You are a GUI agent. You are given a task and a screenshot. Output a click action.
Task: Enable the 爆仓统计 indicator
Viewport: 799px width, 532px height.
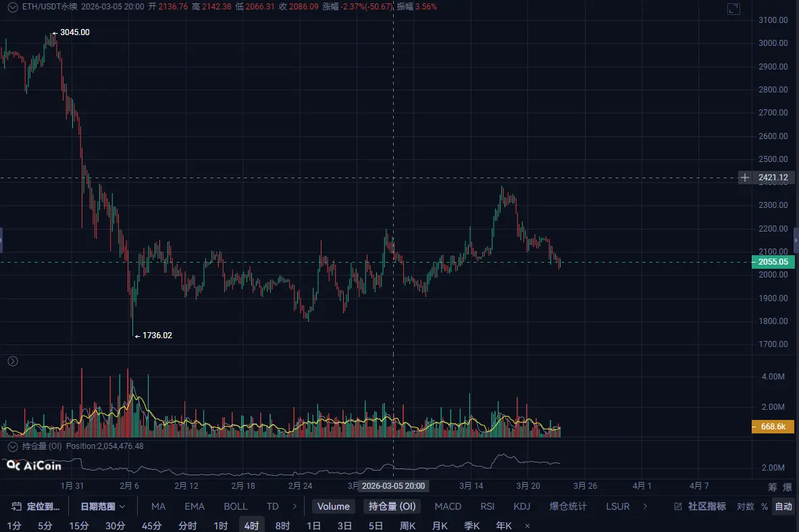click(567, 506)
